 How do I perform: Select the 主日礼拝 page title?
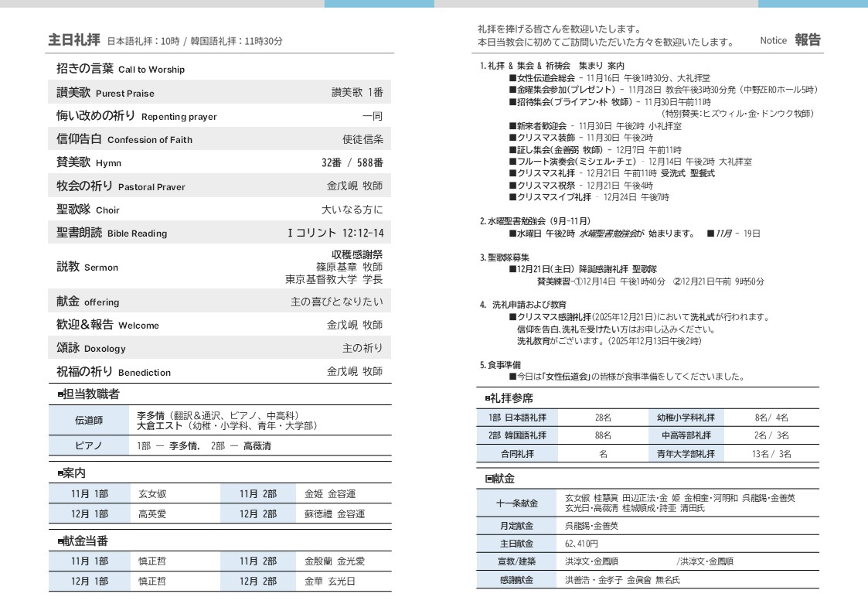74,40
